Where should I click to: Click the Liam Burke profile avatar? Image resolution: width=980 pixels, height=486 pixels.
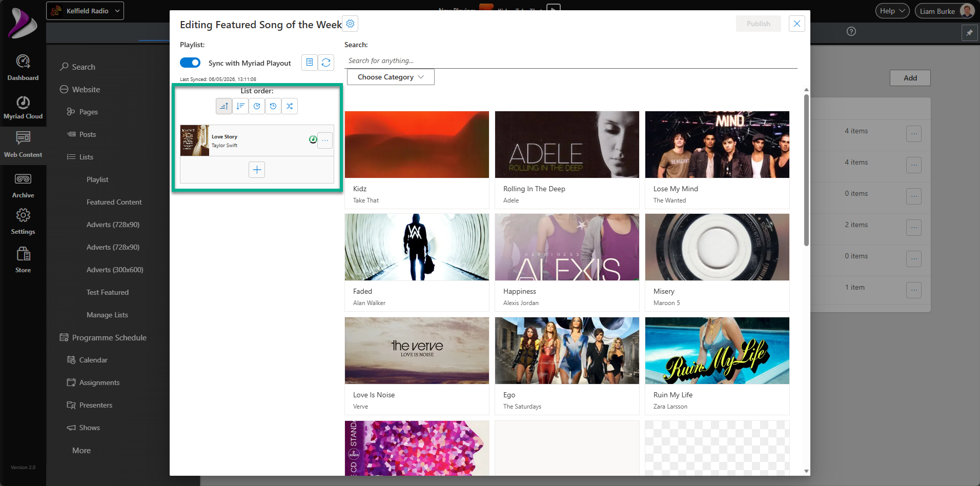coord(966,11)
